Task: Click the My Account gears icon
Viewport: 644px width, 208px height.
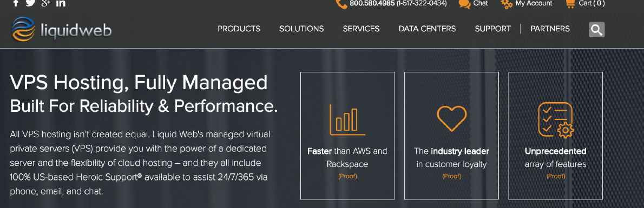Action: coord(507,4)
